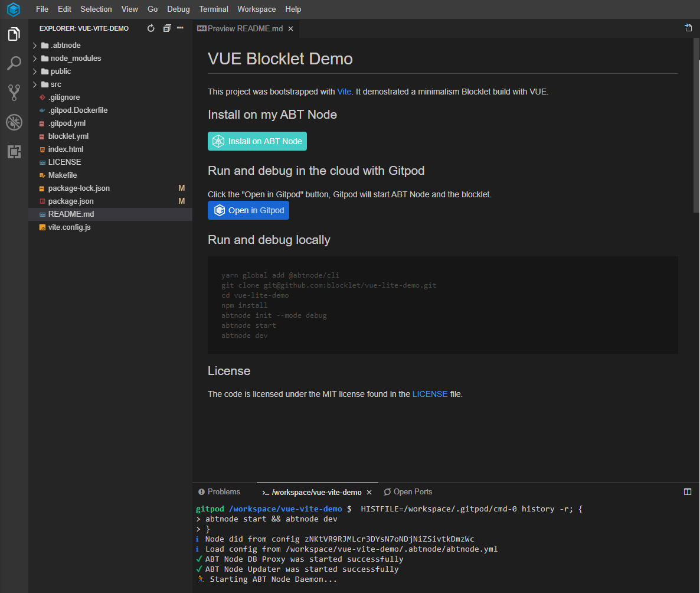Open the Debug view icon

(x=14, y=122)
